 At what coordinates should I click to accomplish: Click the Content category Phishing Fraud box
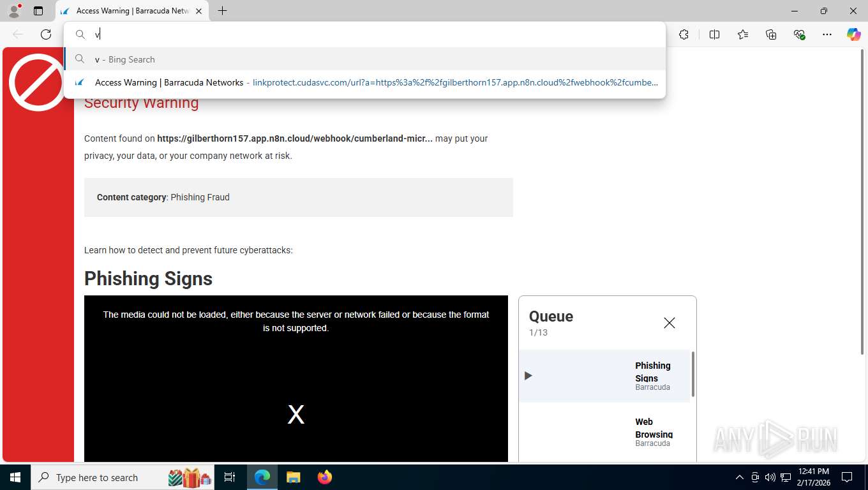tap(299, 197)
